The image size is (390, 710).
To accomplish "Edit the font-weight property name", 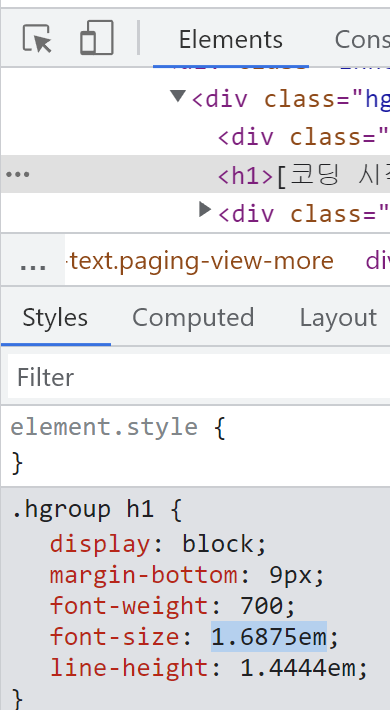I will click(x=129, y=606).
